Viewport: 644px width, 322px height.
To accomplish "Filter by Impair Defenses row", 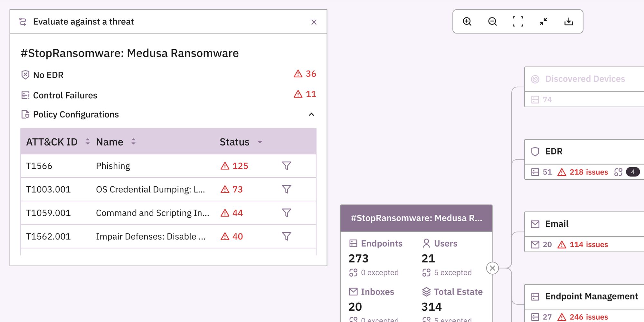I will click(287, 236).
